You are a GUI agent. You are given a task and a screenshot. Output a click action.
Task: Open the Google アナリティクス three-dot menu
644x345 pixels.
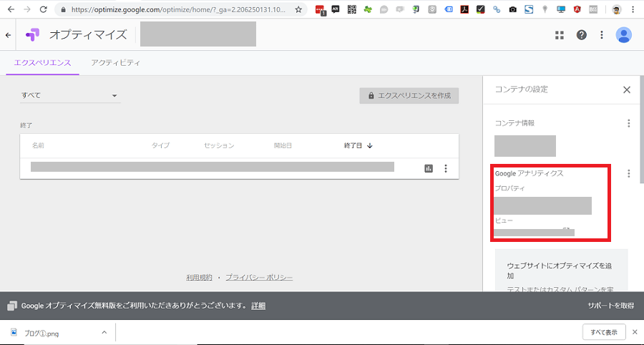click(x=628, y=174)
